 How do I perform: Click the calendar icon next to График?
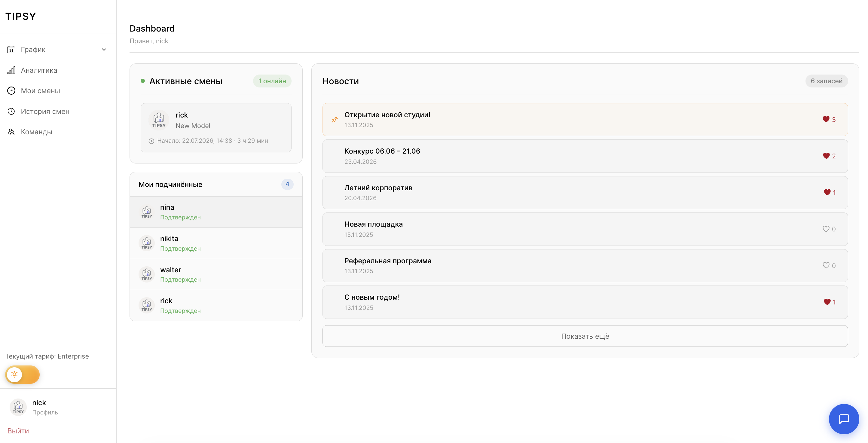[11, 50]
